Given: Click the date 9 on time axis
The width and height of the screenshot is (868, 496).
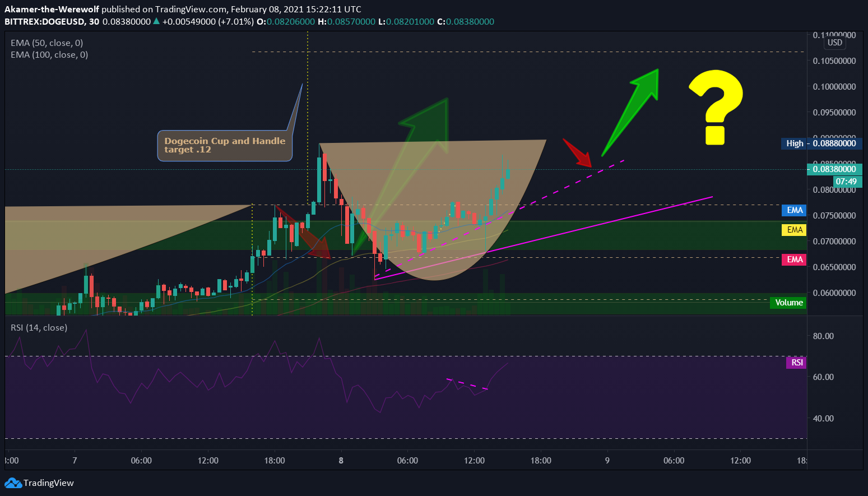Looking at the screenshot, I should click(607, 461).
